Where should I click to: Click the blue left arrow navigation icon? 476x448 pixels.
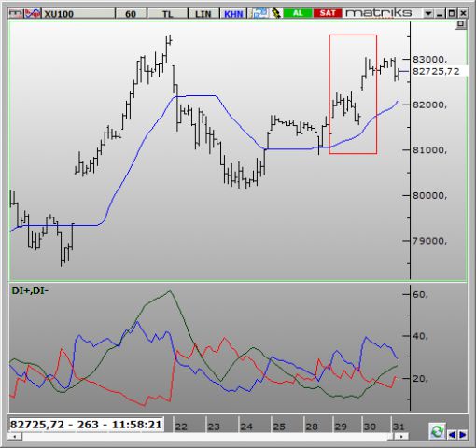[452, 434]
